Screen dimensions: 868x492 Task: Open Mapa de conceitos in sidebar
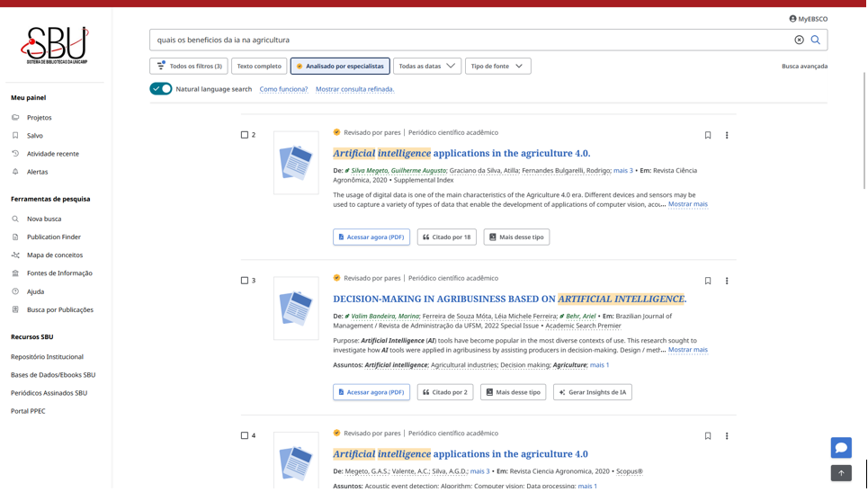[55, 255]
